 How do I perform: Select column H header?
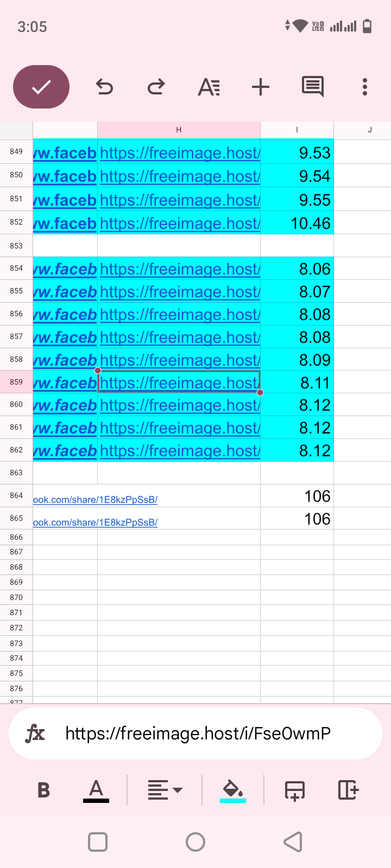click(179, 130)
